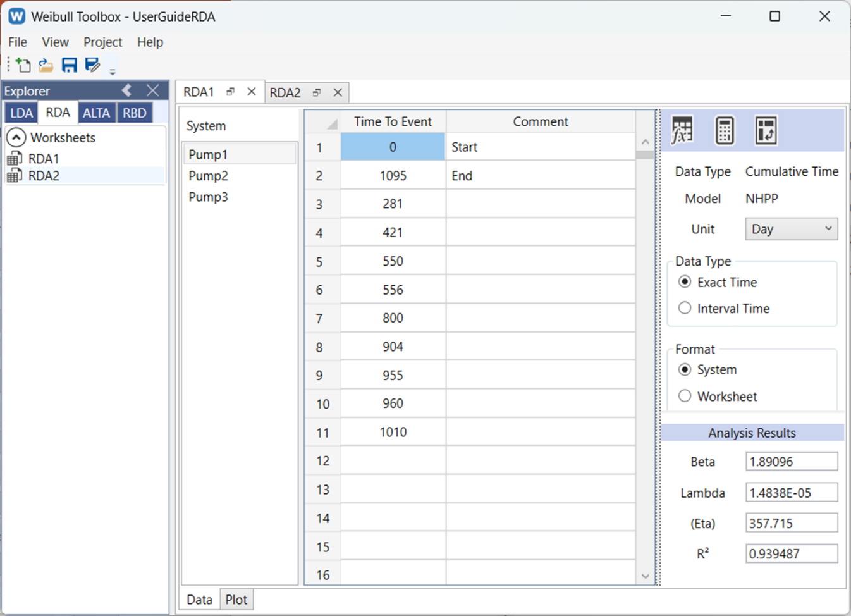Click the Save As toolbar icon

coord(92,65)
